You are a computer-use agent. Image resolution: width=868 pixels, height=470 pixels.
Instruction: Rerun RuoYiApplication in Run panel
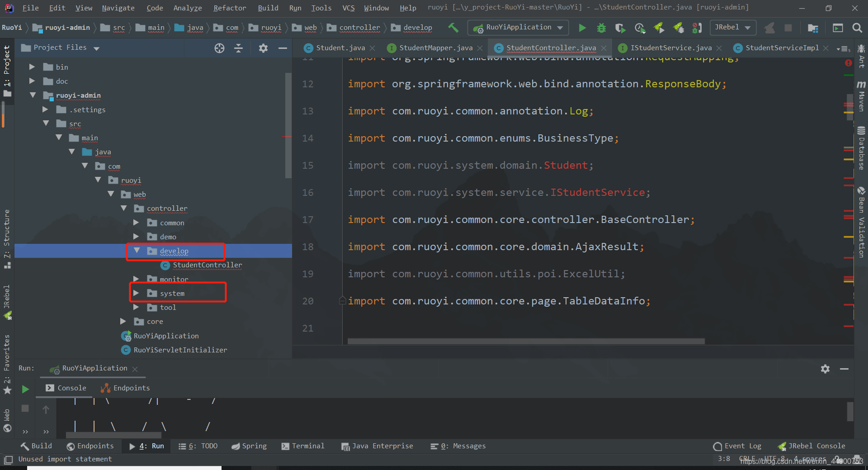pyautogui.click(x=25, y=389)
